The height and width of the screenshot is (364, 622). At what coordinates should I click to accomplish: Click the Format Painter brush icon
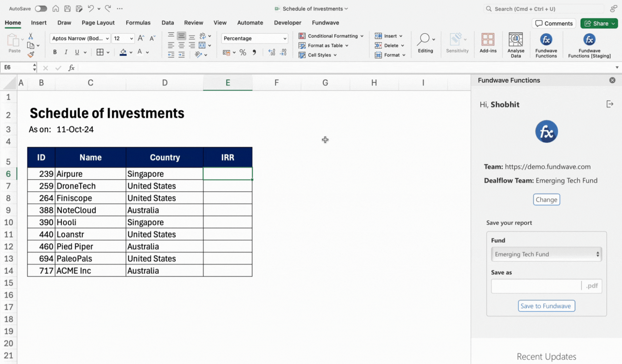(x=31, y=55)
